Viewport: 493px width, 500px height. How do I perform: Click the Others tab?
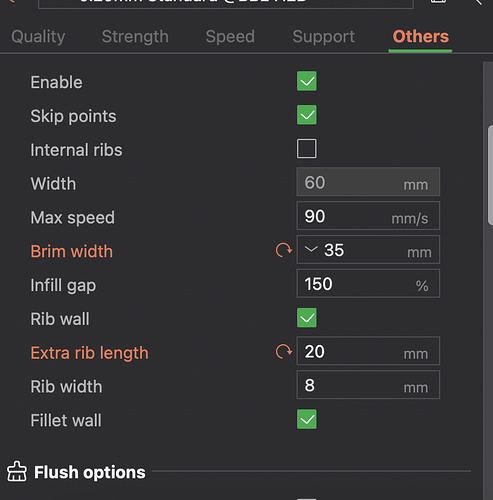click(x=420, y=36)
